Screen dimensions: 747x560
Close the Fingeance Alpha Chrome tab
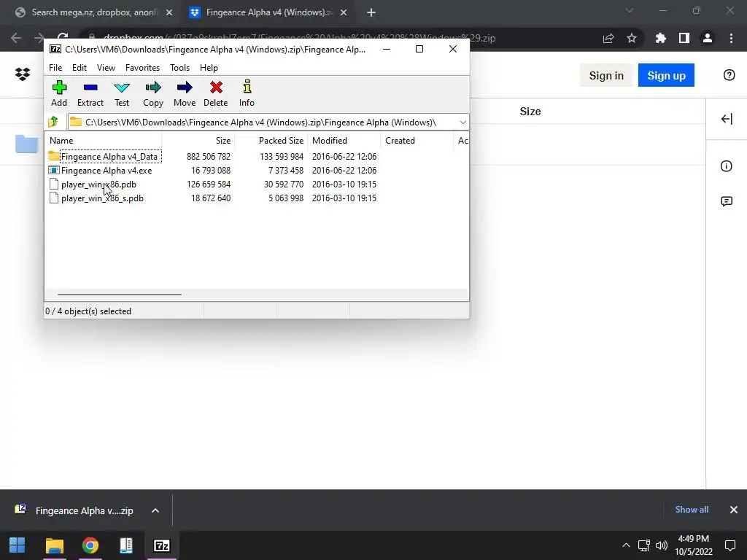point(344,12)
